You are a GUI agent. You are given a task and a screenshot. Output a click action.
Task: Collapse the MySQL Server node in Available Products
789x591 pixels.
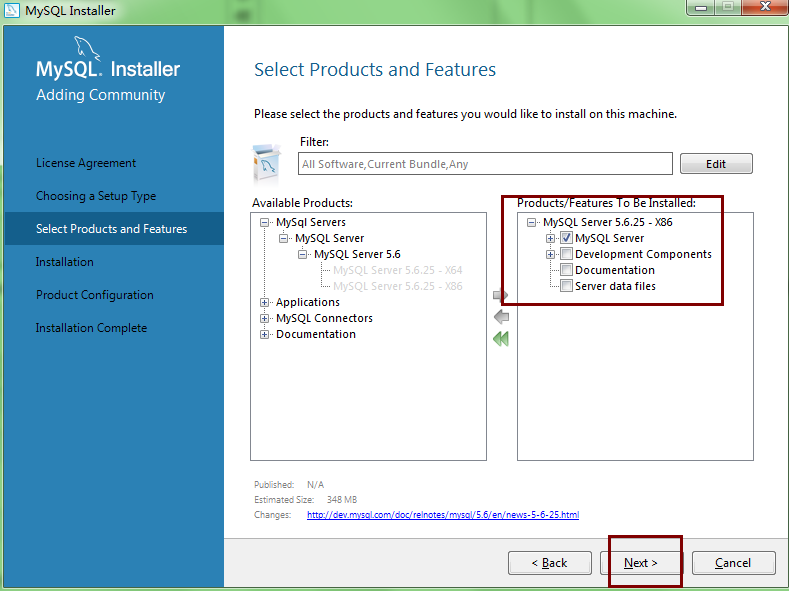[283, 238]
